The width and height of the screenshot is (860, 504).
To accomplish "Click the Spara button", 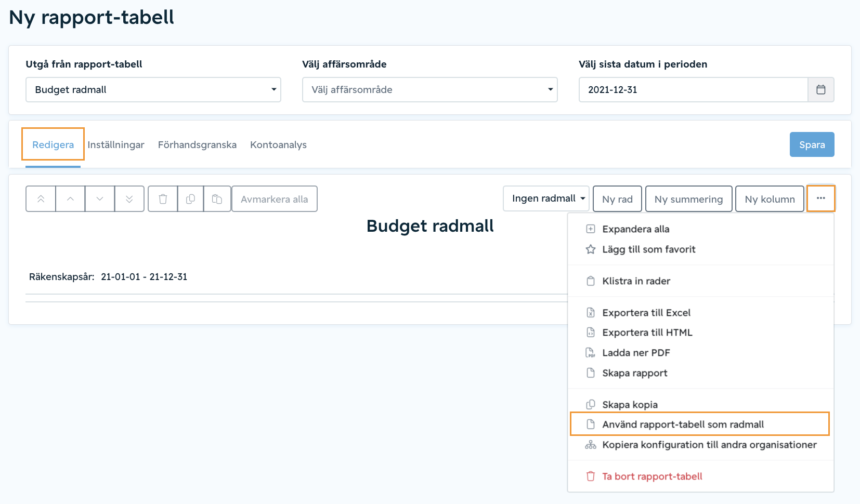I will pos(812,144).
